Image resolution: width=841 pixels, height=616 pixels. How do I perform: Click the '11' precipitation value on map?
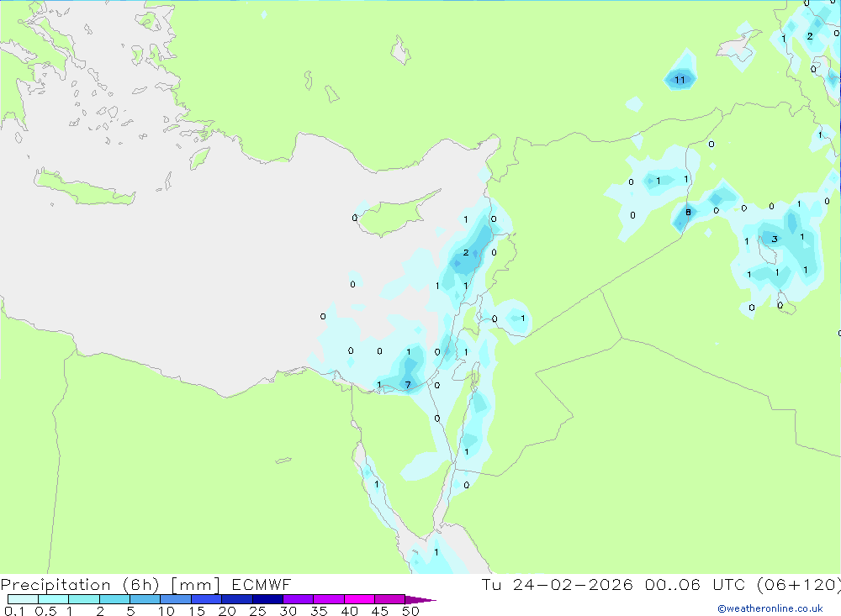(x=680, y=80)
